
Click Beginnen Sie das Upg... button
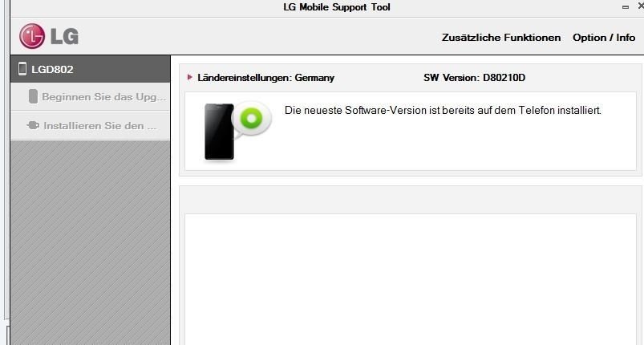(x=91, y=96)
